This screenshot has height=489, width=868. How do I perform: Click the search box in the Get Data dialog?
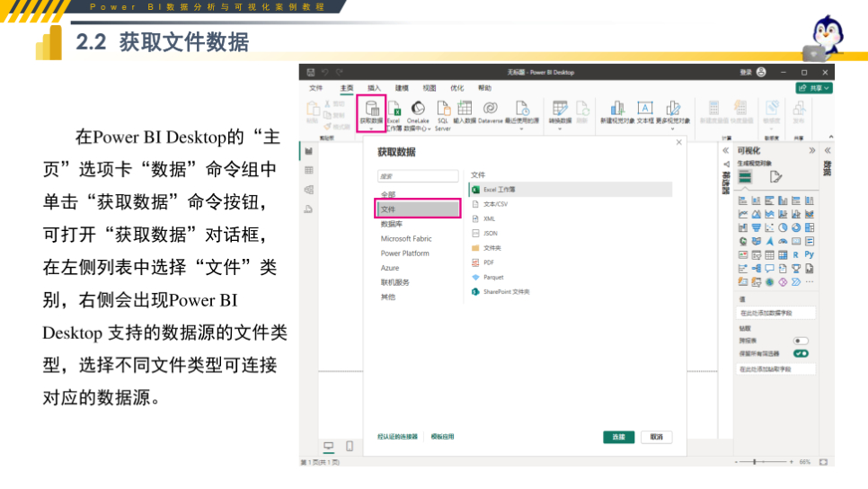[418, 176]
